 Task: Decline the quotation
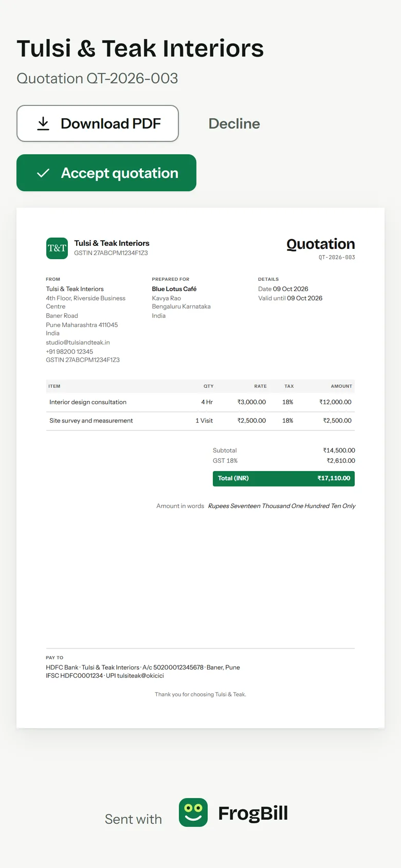[x=234, y=123]
